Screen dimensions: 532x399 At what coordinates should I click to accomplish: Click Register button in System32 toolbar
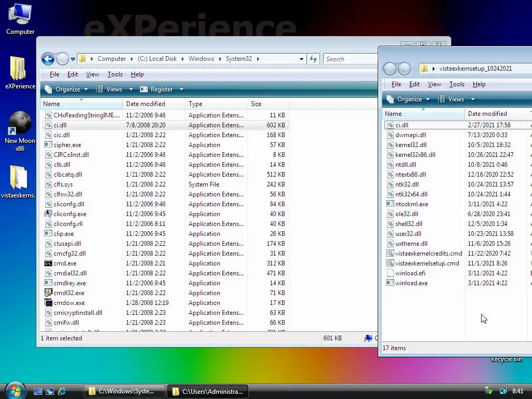click(157, 89)
